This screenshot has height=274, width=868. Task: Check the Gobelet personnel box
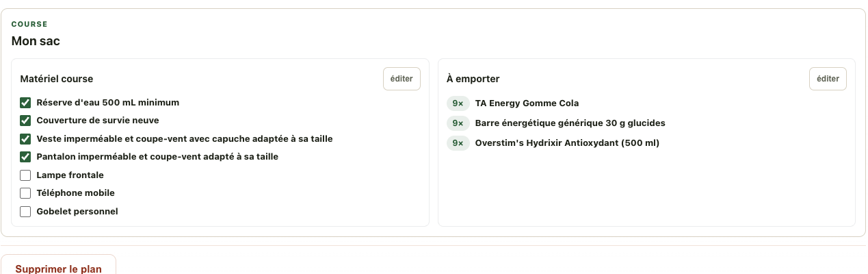[25, 212]
